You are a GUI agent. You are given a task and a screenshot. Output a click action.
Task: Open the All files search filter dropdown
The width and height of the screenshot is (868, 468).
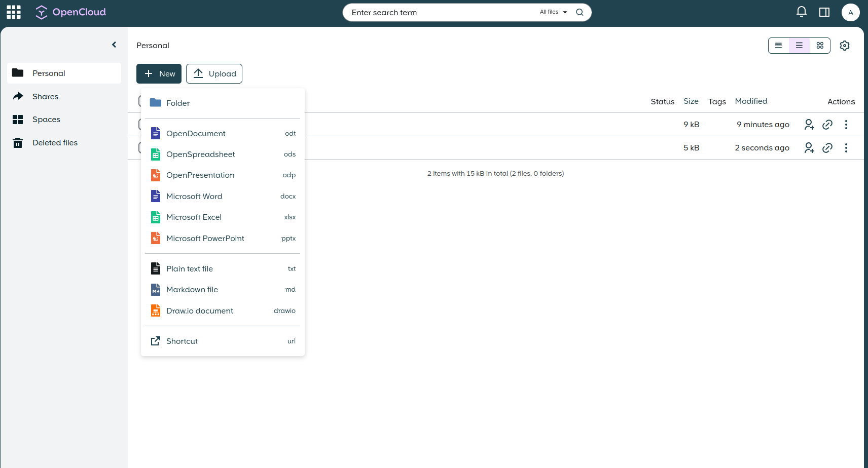[554, 12]
